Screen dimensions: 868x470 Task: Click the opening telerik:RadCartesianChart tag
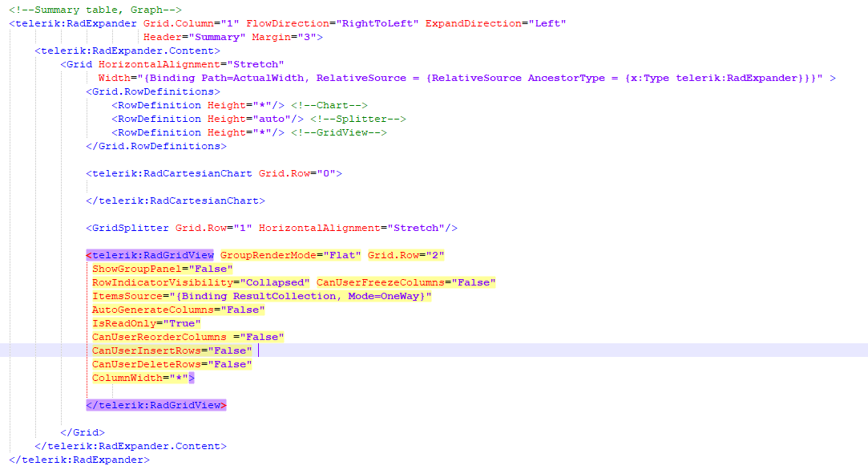coord(214,173)
